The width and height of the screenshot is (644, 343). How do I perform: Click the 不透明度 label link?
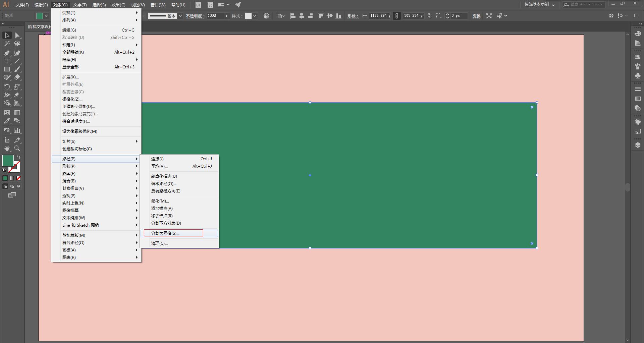tap(195, 16)
